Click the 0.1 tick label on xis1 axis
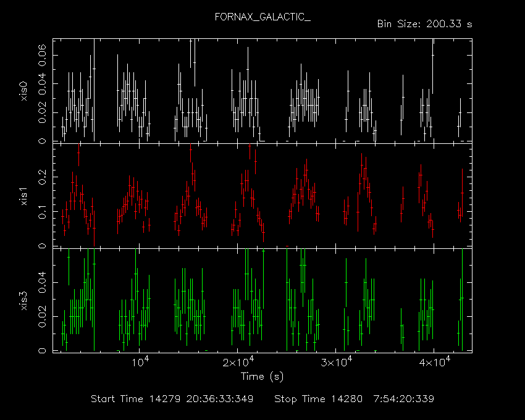This screenshot has width=525, height=420. click(42, 212)
